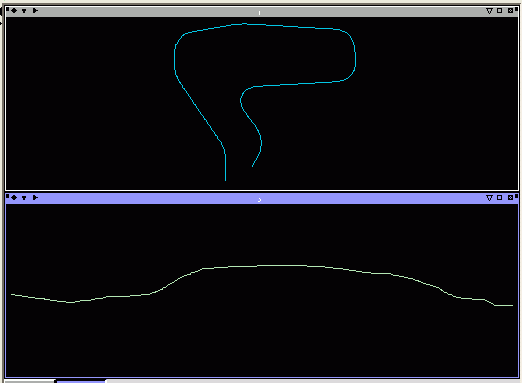Click the diamond icon in the top panel header
This screenshot has height=383, width=522.
pyautogui.click(x=14, y=11)
